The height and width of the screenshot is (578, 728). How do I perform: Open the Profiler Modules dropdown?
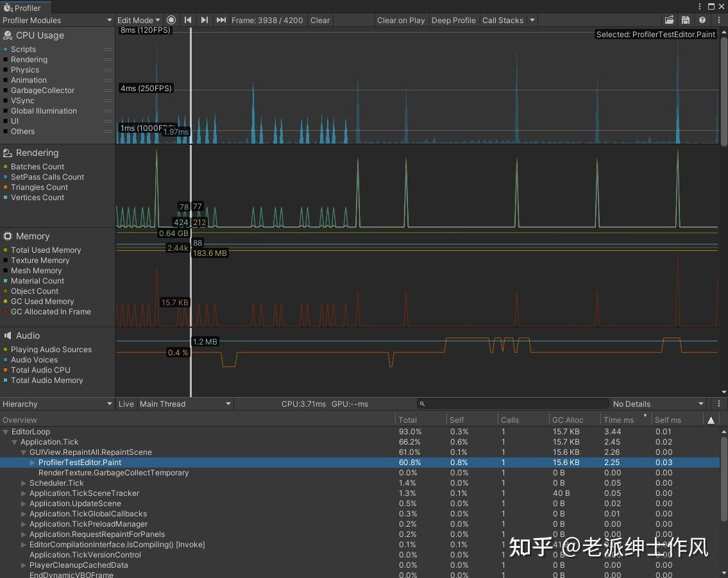pyautogui.click(x=57, y=20)
